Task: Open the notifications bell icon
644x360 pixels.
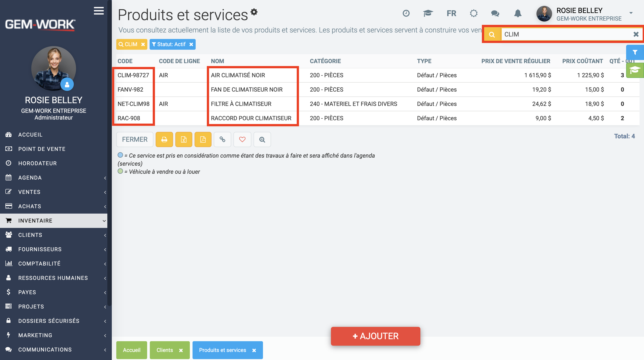Action: [x=517, y=13]
